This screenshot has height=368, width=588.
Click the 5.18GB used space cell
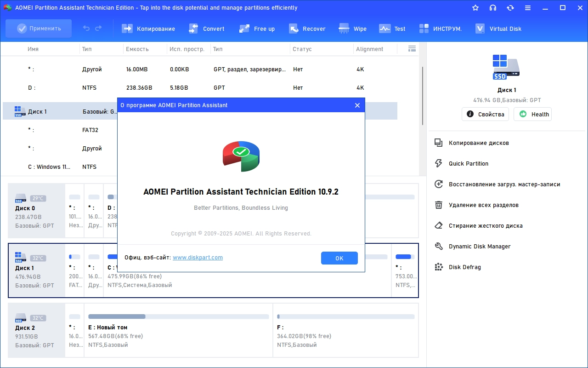click(x=179, y=88)
